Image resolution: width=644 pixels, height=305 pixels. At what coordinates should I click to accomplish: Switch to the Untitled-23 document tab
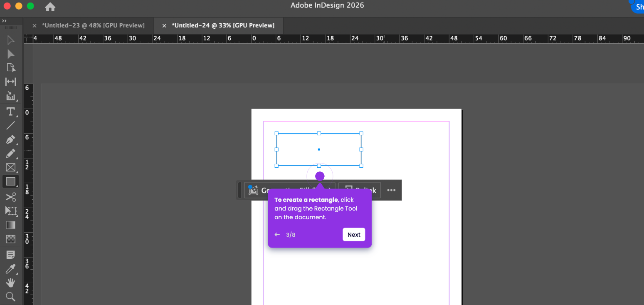(93, 25)
